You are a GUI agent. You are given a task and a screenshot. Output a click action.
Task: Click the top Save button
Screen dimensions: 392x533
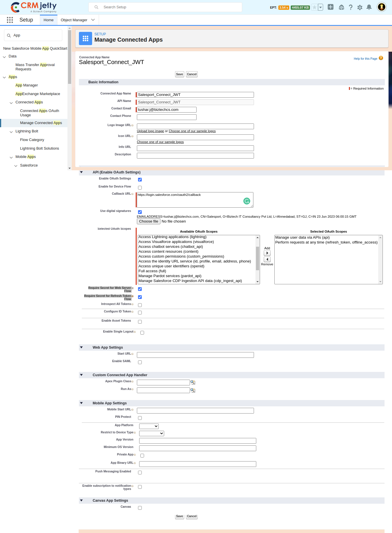(x=179, y=74)
